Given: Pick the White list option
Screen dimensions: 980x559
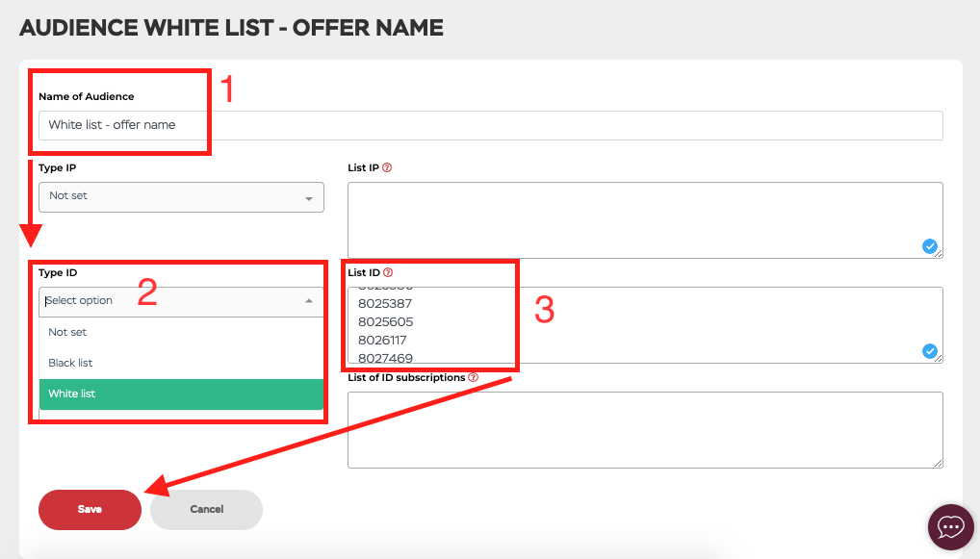Looking at the screenshot, I should point(181,394).
